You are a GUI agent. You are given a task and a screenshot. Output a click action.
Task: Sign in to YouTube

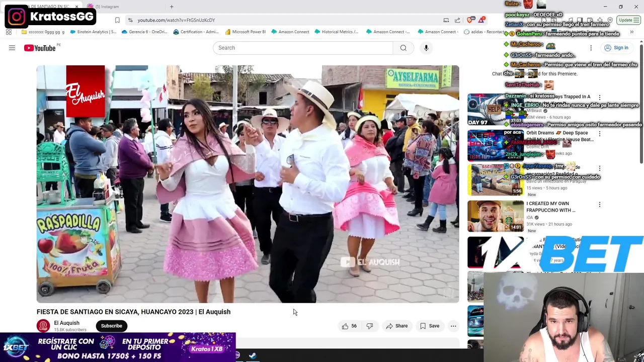tap(616, 48)
